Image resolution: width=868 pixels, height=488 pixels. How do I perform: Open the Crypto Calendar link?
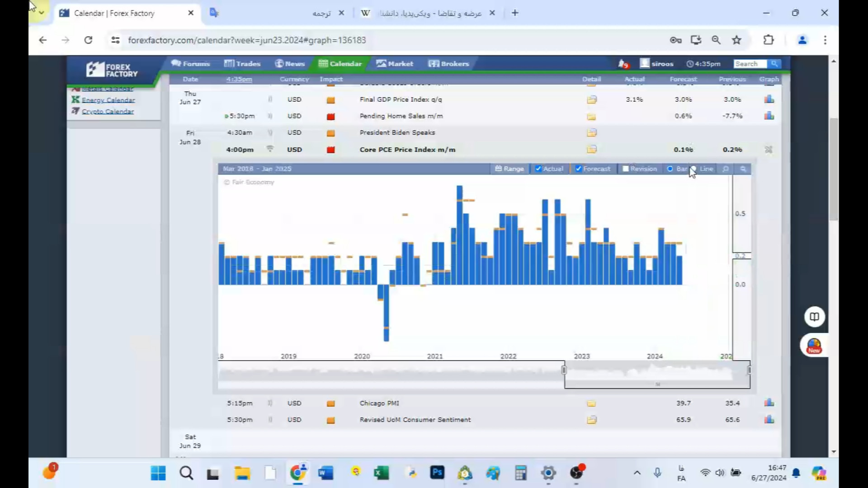click(x=108, y=111)
